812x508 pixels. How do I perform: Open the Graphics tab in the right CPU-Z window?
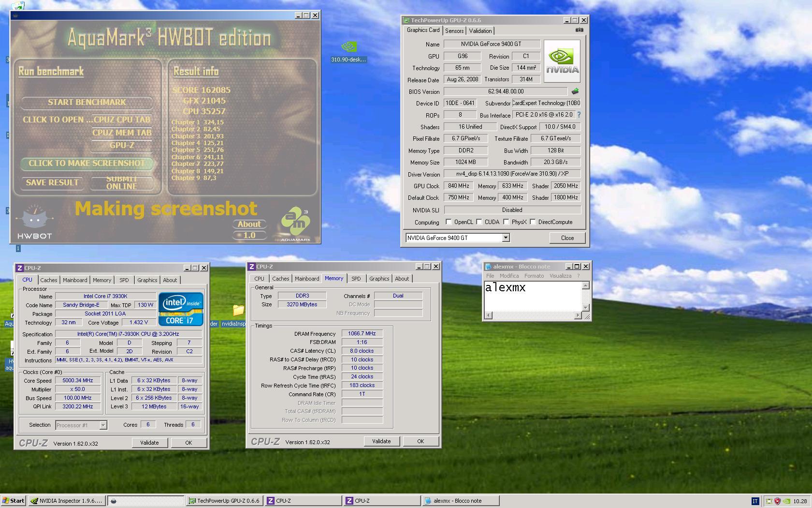(379, 279)
